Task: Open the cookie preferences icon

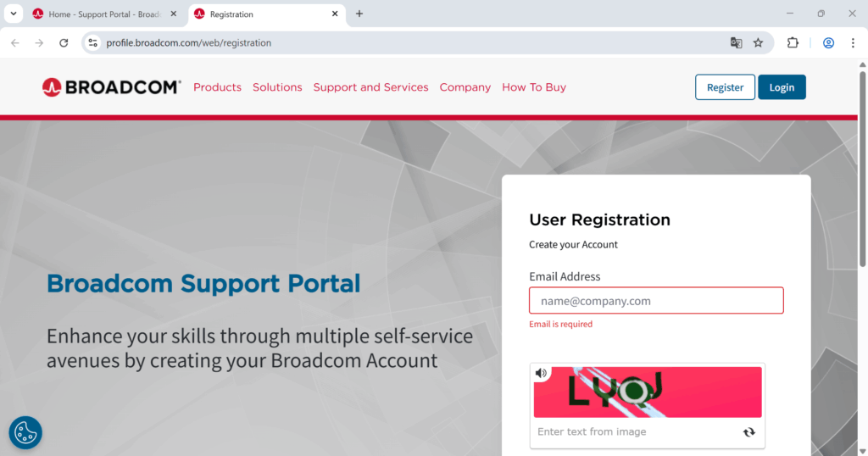Action: [x=25, y=432]
